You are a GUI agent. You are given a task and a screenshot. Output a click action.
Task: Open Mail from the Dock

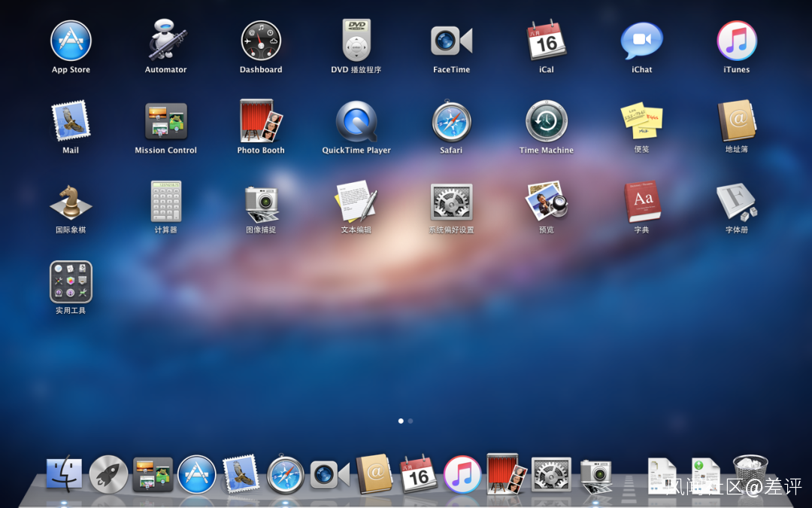pos(241,474)
